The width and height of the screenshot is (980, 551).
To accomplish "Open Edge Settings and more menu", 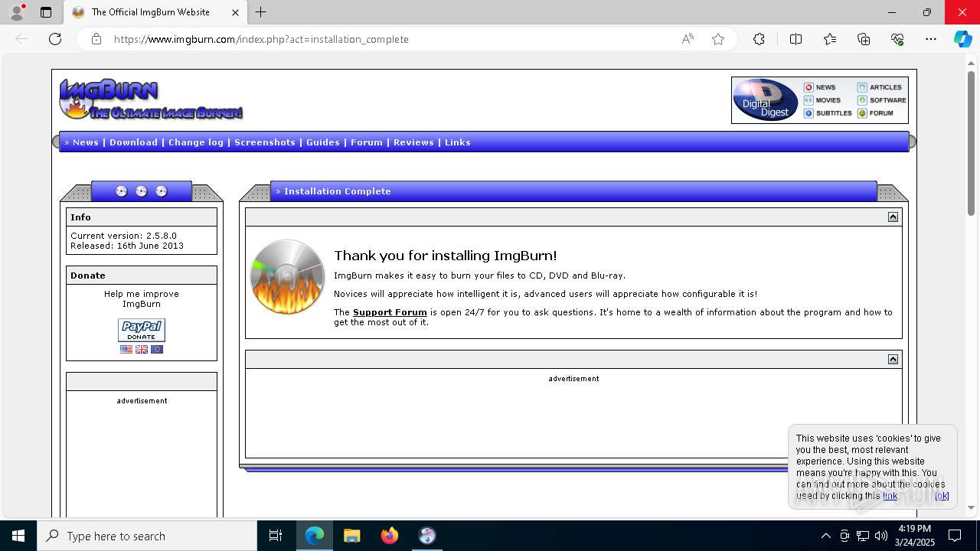I will (x=931, y=39).
